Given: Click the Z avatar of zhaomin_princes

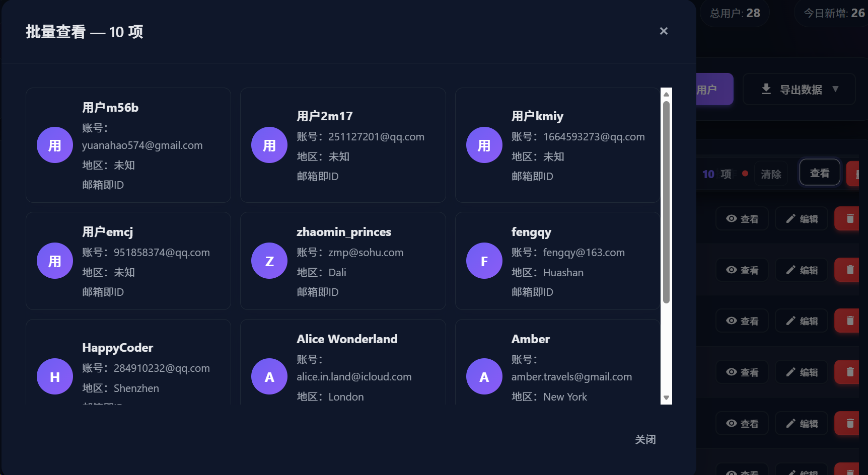Looking at the screenshot, I should click(269, 261).
